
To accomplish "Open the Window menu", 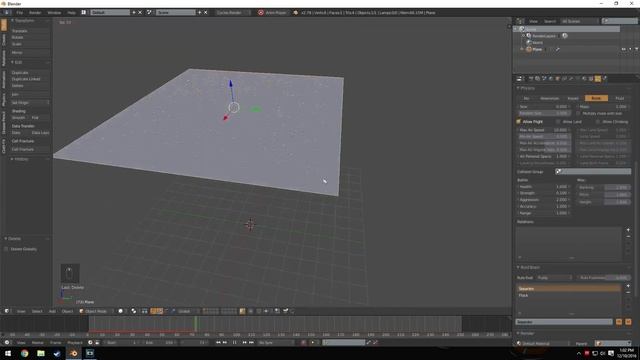I will coord(54,13).
